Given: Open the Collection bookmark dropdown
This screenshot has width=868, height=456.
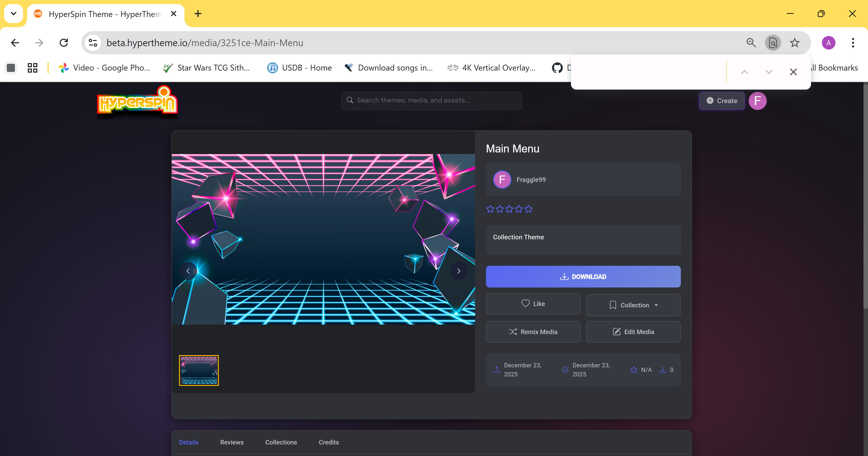Looking at the screenshot, I should click(x=633, y=305).
